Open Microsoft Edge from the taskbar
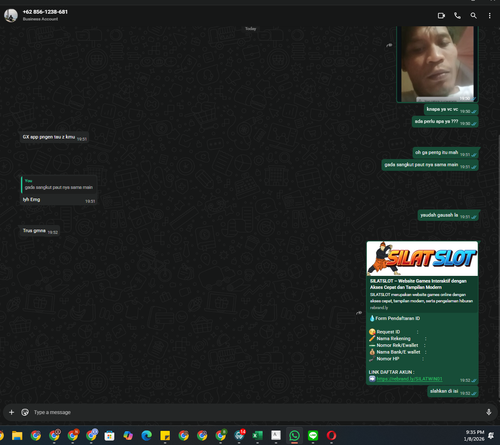 146,435
